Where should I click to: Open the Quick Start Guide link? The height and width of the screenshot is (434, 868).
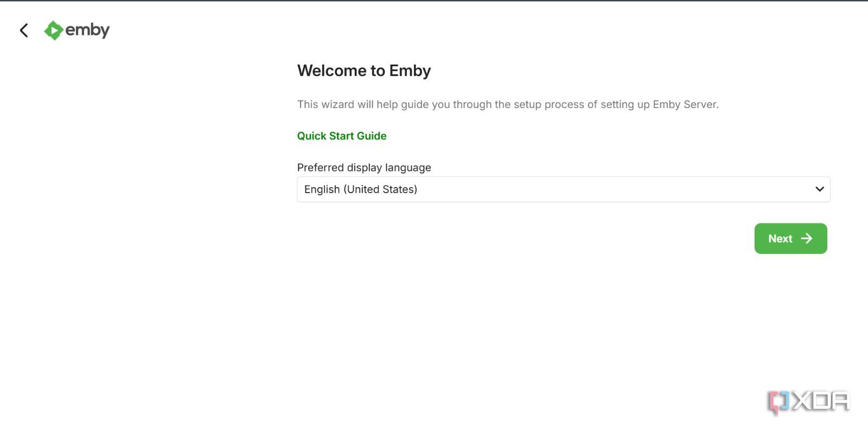coord(342,136)
